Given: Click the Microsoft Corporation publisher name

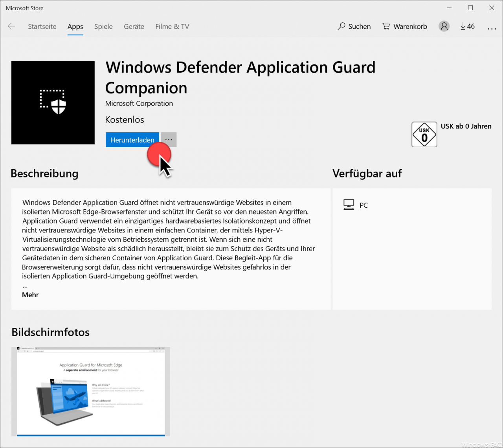Looking at the screenshot, I should coord(139,103).
